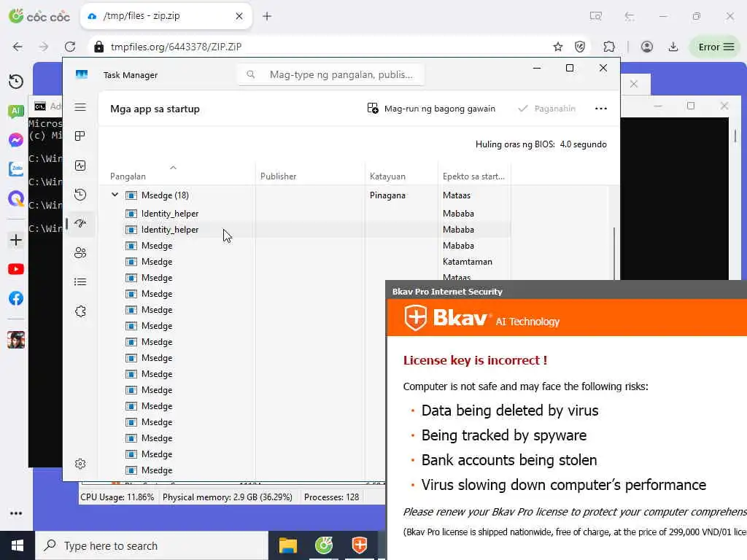Click Mag-run ng bagong gawain button
This screenshot has height=560, width=747.
[431, 109]
